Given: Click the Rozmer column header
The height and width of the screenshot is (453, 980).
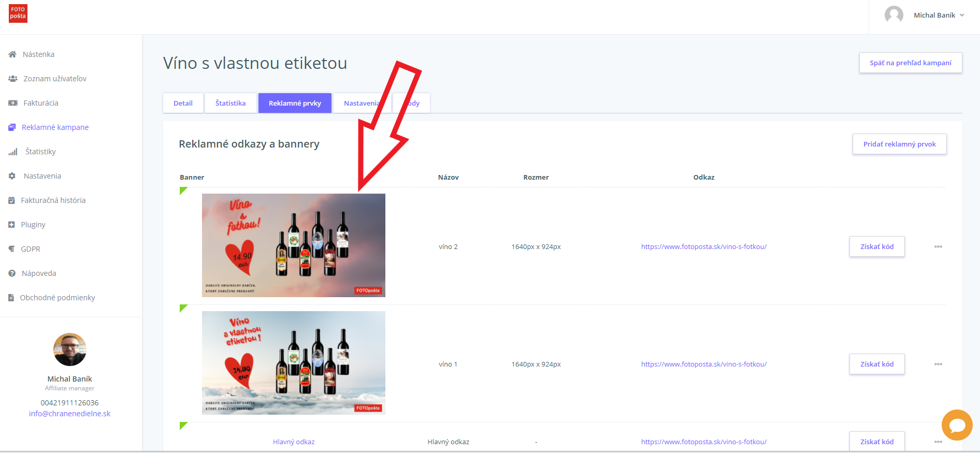Looking at the screenshot, I should point(536,177).
